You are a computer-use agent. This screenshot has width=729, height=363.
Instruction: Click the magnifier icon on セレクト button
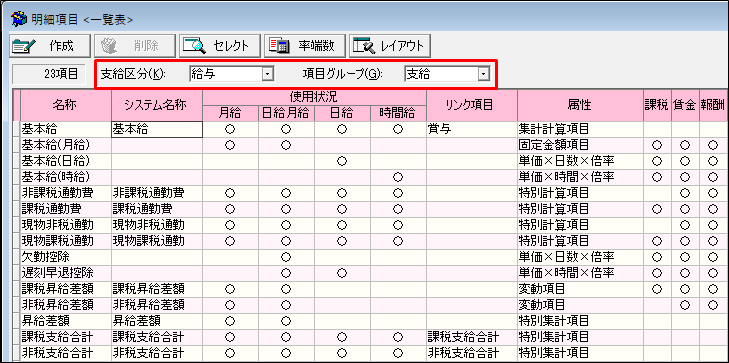pos(194,46)
